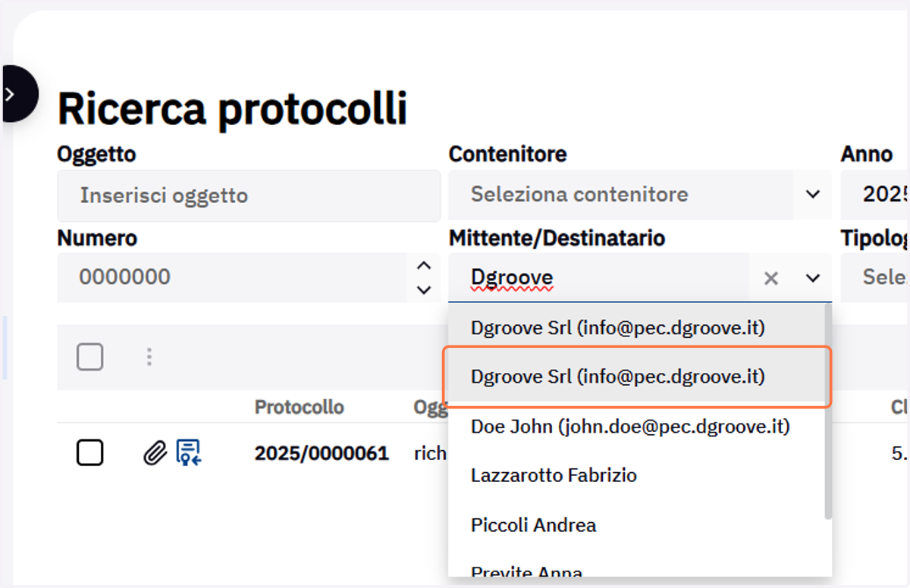The width and height of the screenshot is (910, 588).
Task: Clear the Mittente/Destinatario field with X
Action: coord(771,279)
